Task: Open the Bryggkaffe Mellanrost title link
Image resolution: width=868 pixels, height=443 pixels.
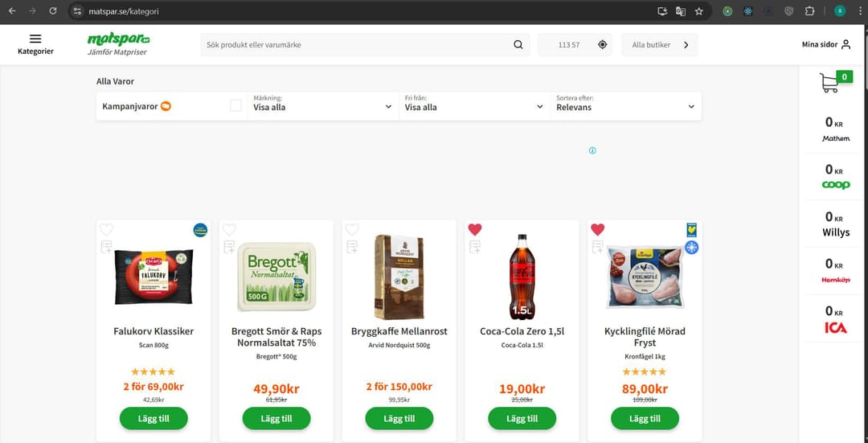Action: pyautogui.click(x=399, y=331)
